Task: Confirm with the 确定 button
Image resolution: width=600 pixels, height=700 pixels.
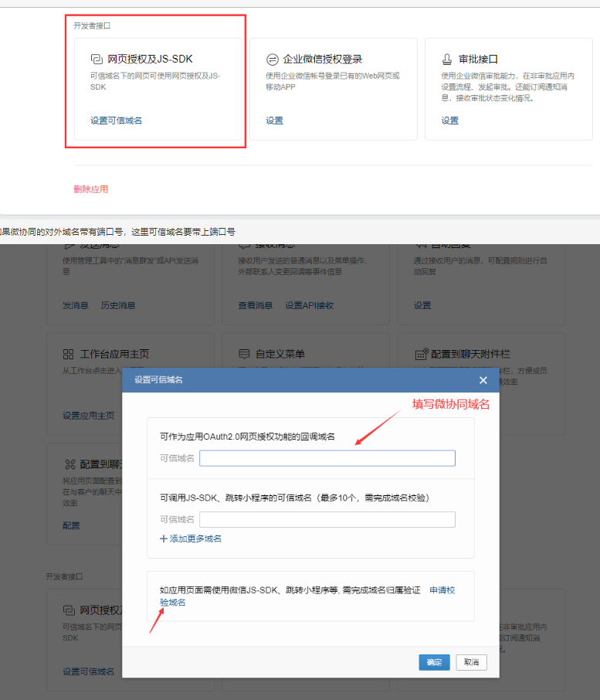Action: point(434,662)
